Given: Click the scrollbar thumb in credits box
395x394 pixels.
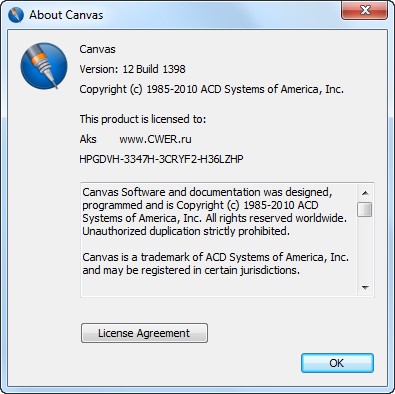Looking at the screenshot, I should click(364, 209).
